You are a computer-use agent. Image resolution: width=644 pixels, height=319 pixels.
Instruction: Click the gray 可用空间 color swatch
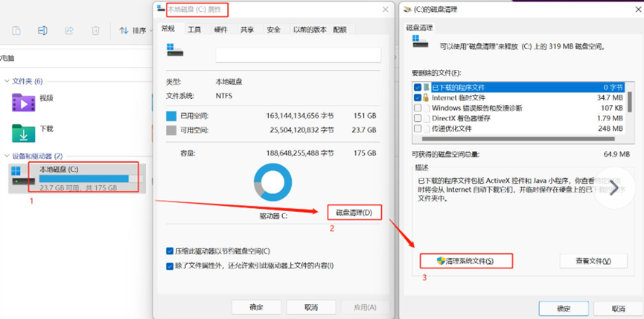point(171,130)
